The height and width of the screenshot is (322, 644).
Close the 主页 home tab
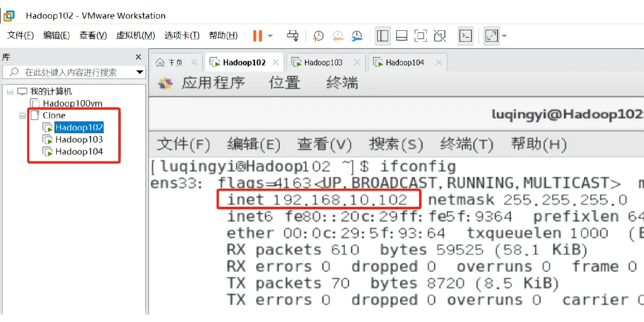[194, 62]
